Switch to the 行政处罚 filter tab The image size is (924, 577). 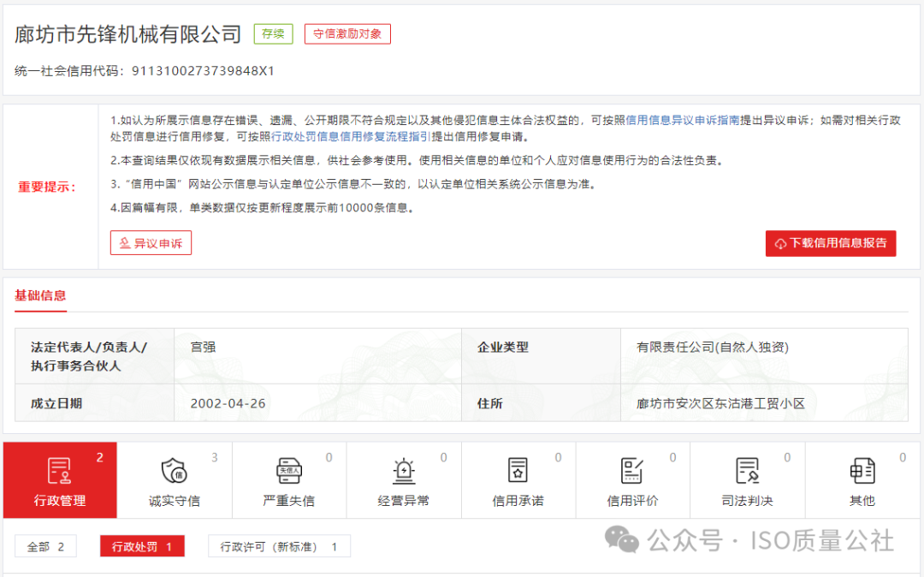[141, 545]
